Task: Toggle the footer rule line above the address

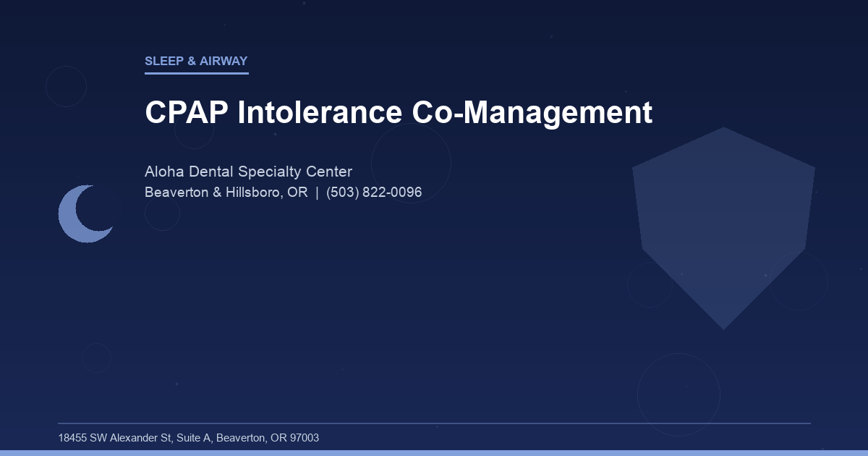Action: point(434,422)
